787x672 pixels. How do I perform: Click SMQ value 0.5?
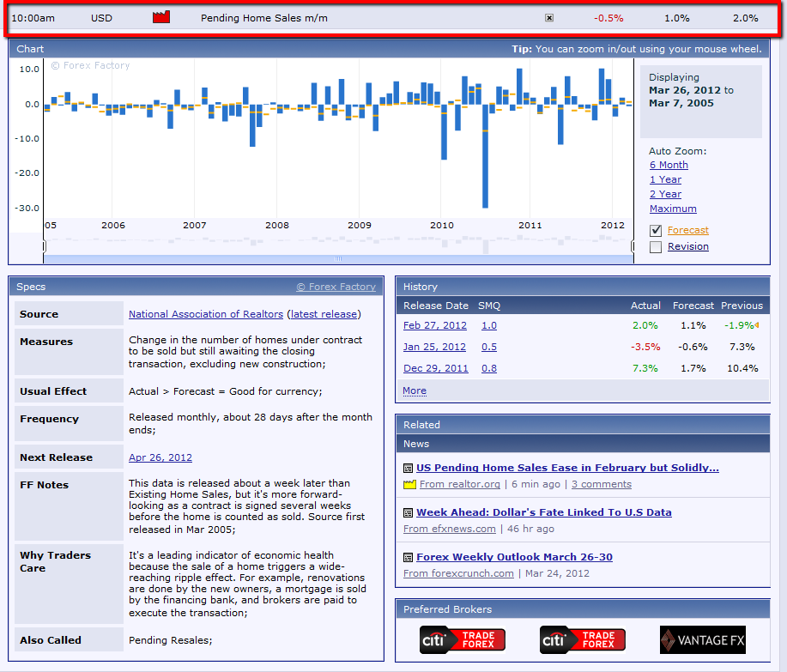[489, 347]
